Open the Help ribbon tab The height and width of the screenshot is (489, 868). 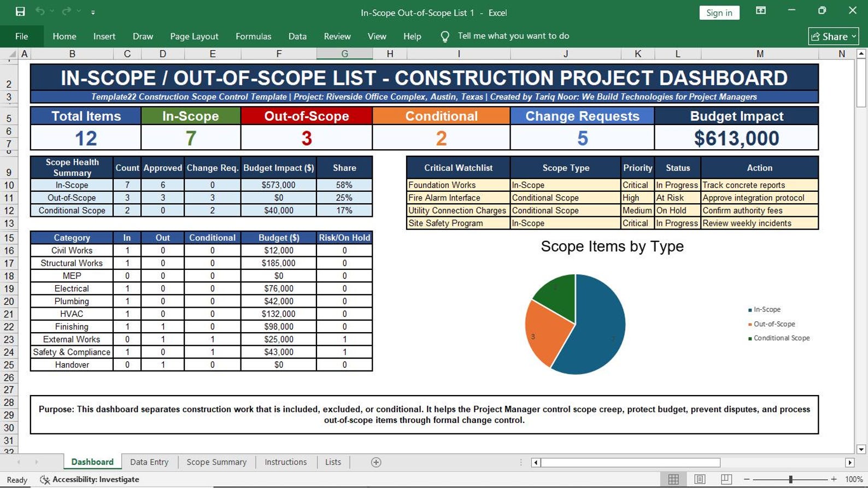pos(412,37)
